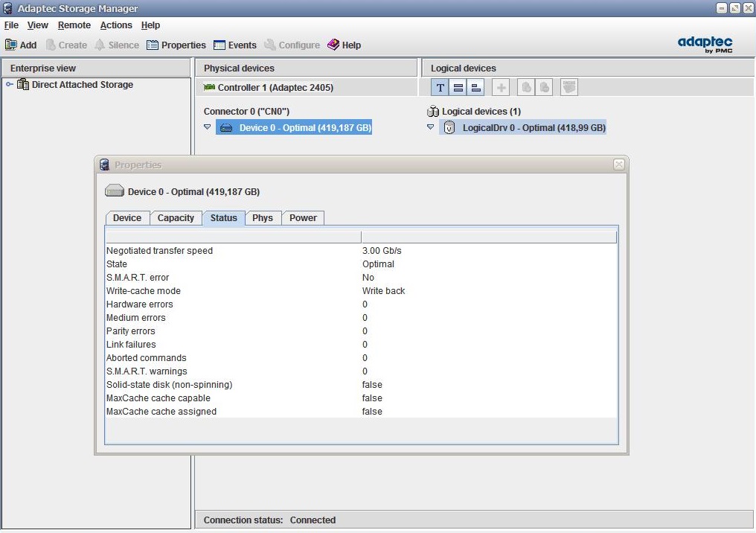Viewport: 756px width, 533px height.
Task: Click the Logical devices (1) group icon
Action: click(433, 112)
